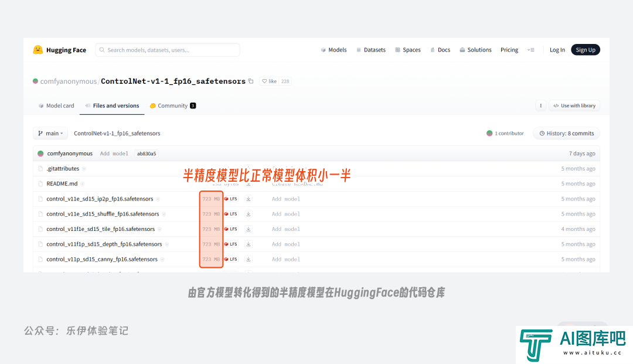633x364 pixels.
Task: Download the shuffle_fp16 safetensors file
Action: pyautogui.click(x=249, y=214)
